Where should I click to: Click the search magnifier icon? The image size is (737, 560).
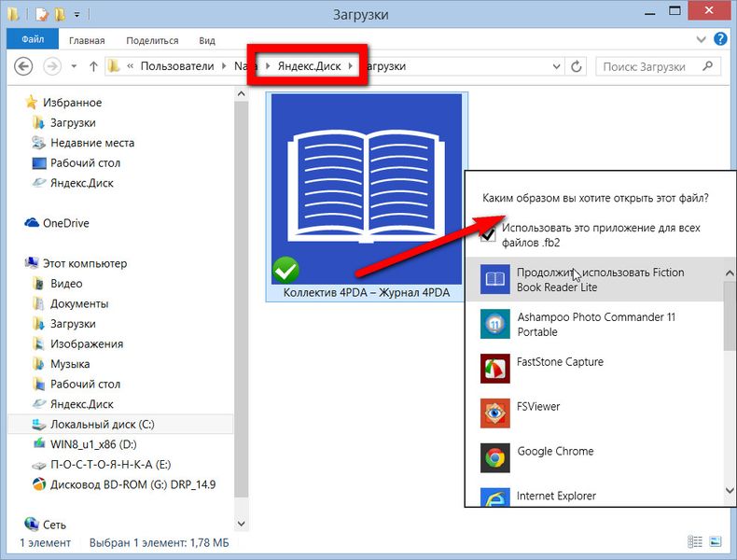(707, 66)
